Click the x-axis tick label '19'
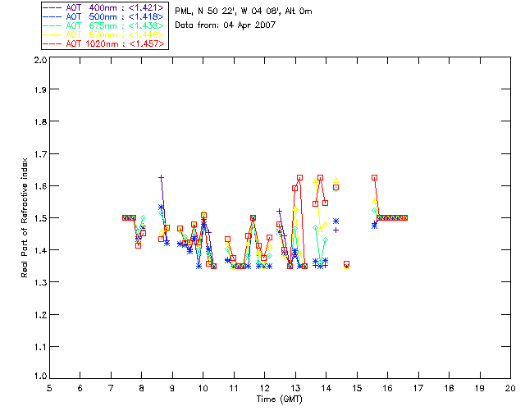The height and width of the screenshot is (420, 525). [x=480, y=388]
